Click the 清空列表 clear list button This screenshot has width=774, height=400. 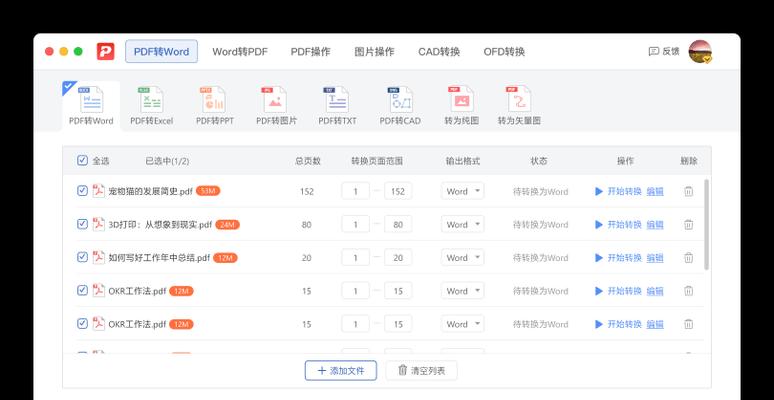[x=422, y=370]
